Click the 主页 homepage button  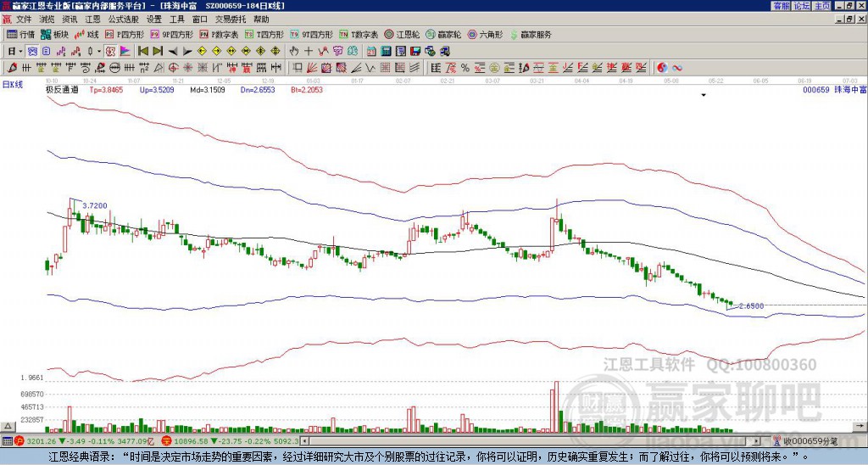822,6
